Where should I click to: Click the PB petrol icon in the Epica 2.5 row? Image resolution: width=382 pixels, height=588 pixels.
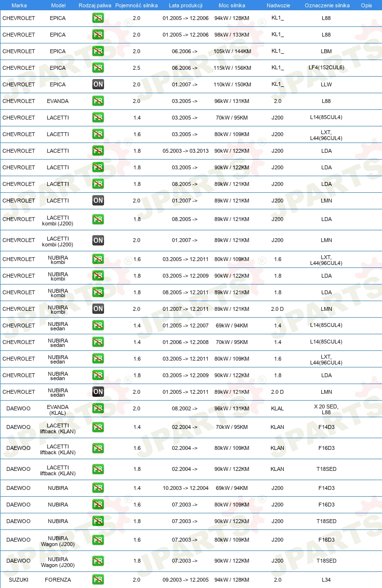click(x=98, y=68)
